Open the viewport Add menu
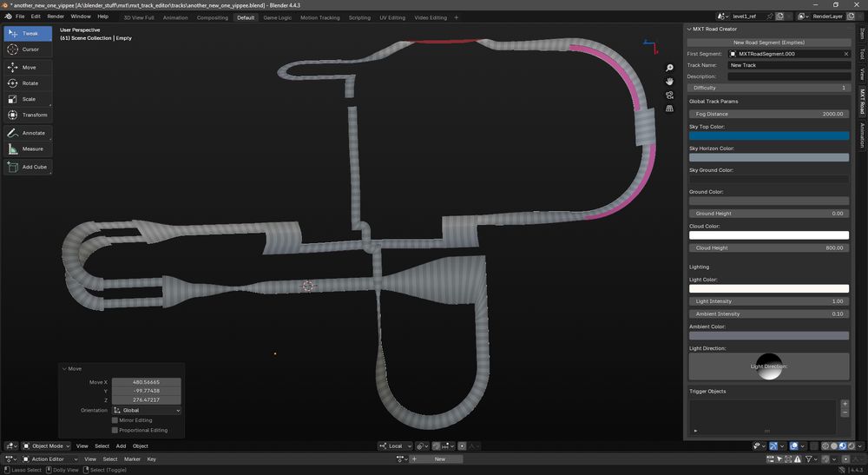This screenshot has height=475, width=868. pyautogui.click(x=121, y=446)
